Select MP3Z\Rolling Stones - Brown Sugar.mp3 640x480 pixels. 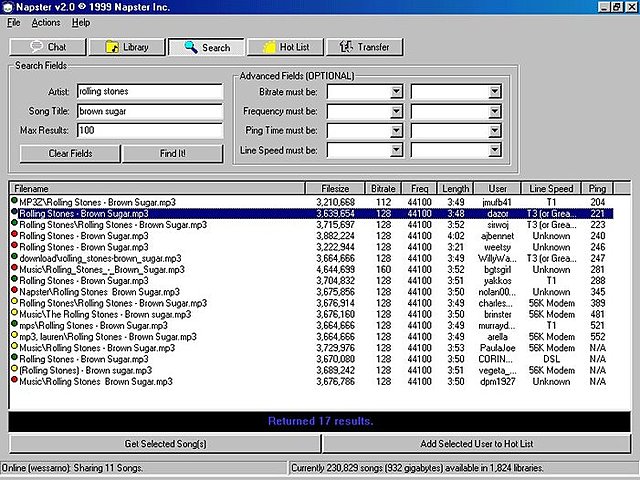(98, 202)
